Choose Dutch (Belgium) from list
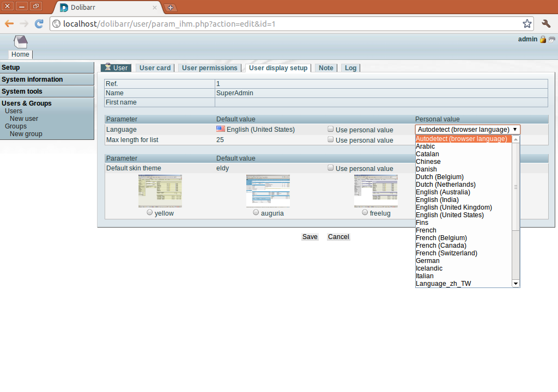This screenshot has height=392, width=558. pyautogui.click(x=463, y=177)
